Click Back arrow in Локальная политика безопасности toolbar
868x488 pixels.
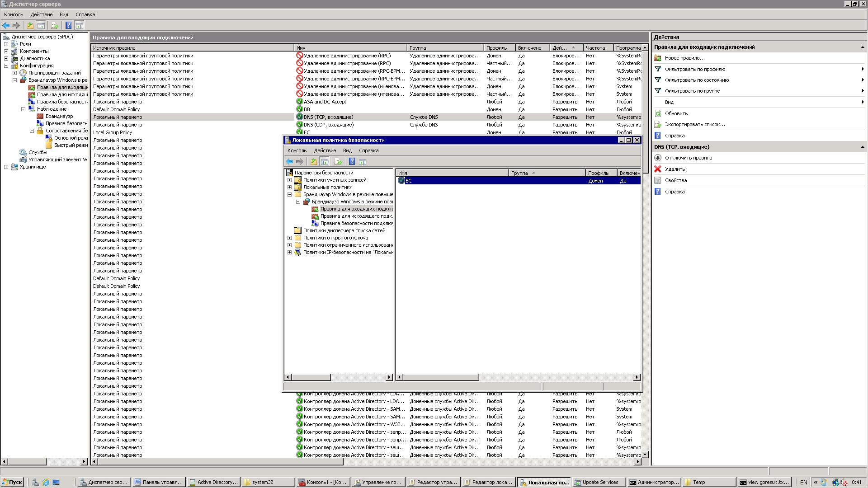coord(289,162)
